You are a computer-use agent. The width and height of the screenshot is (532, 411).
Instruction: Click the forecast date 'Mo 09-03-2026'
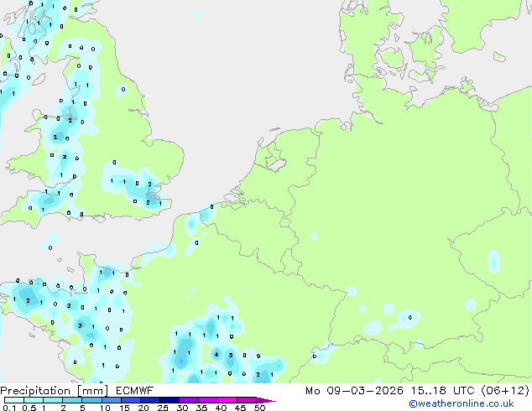pyautogui.click(x=354, y=391)
